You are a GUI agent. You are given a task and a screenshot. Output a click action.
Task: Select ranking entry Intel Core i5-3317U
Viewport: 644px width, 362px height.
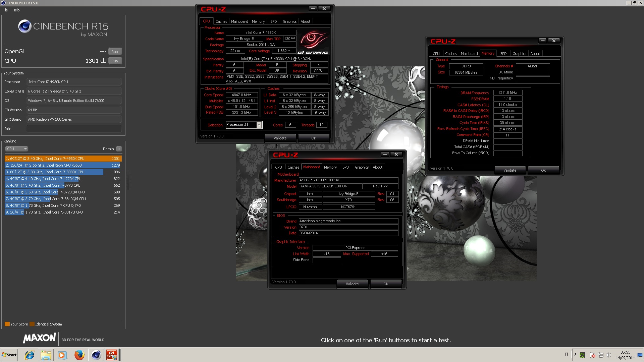click(x=63, y=212)
